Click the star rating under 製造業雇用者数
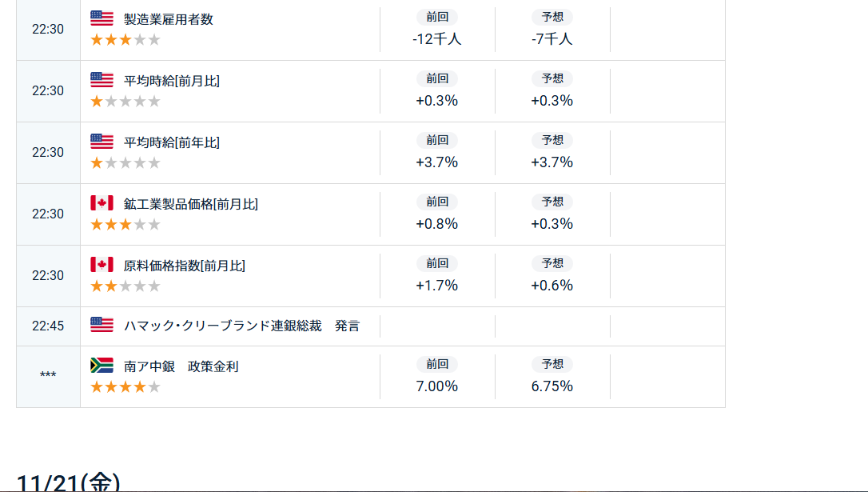Image resolution: width=868 pixels, height=492 pixels. point(125,39)
